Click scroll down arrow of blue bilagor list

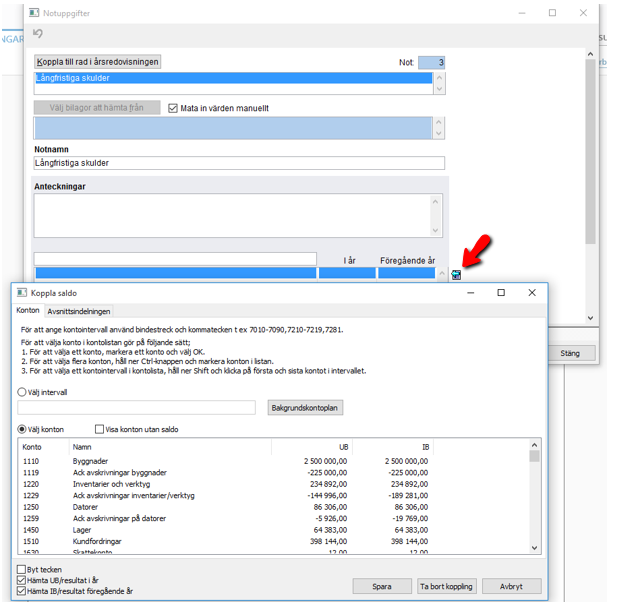coord(439,134)
